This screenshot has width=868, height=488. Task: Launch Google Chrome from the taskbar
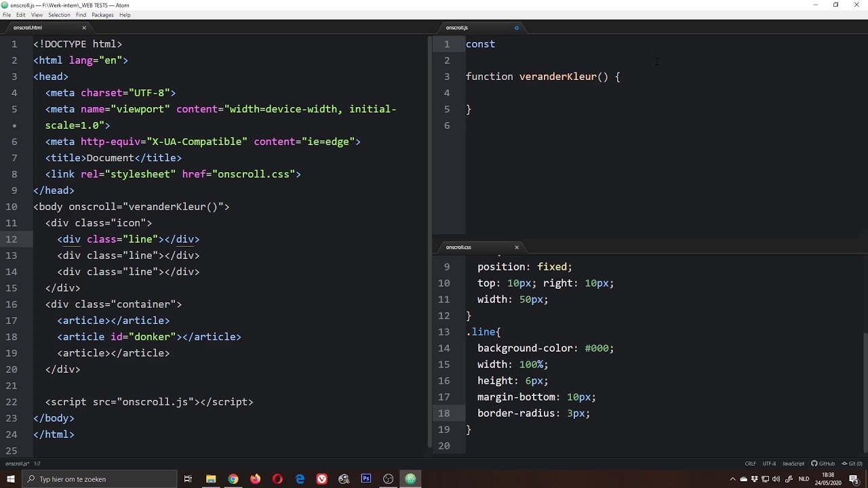click(233, 479)
